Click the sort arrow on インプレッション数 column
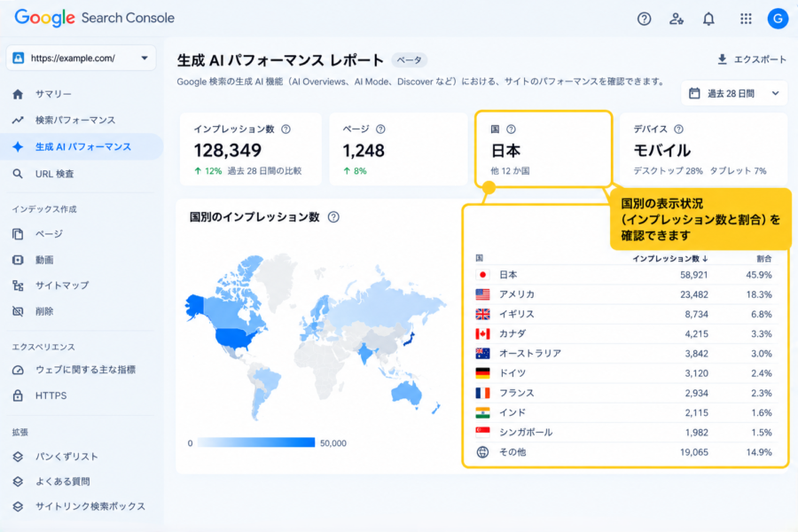 pos(706,259)
